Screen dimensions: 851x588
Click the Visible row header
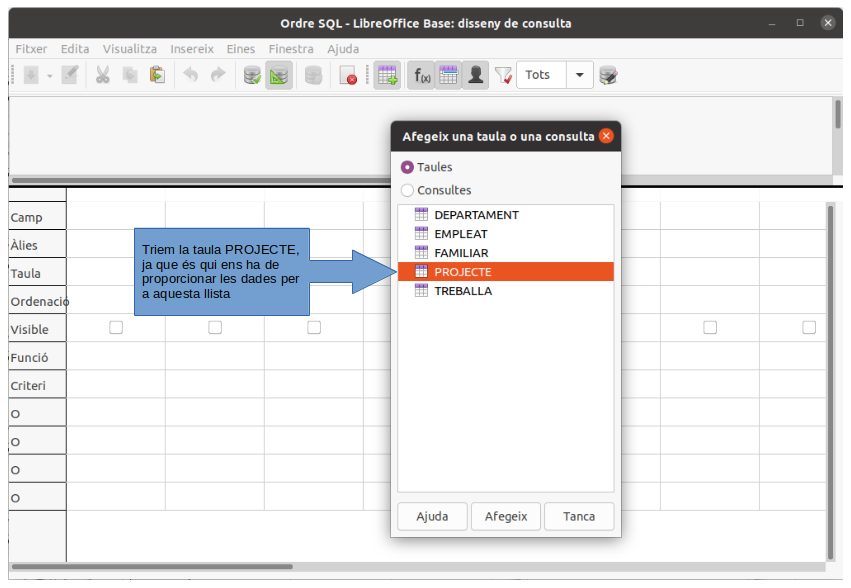point(37,330)
